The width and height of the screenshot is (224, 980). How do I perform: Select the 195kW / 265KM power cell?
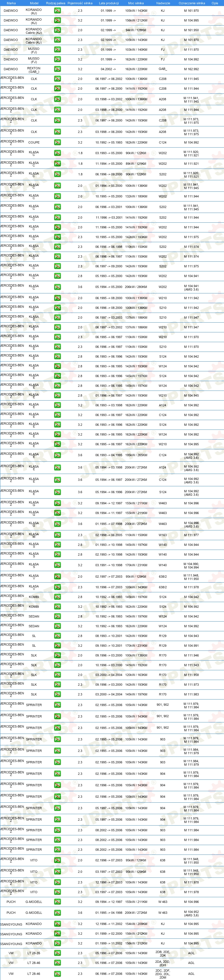click(x=136, y=455)
